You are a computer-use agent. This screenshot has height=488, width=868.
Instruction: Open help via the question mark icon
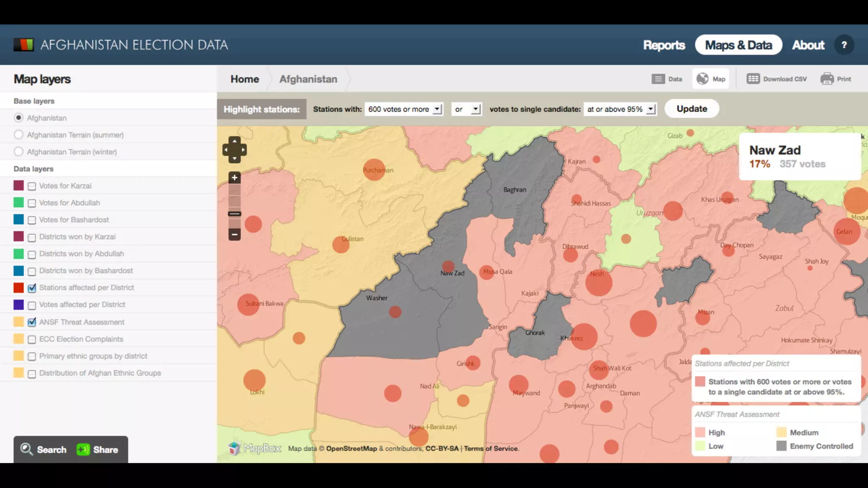click(x=844, y=45)
